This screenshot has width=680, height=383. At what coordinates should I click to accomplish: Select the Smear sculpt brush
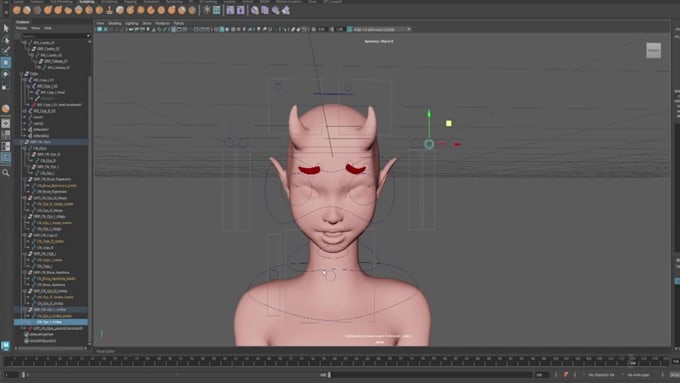tap(162, 10)
